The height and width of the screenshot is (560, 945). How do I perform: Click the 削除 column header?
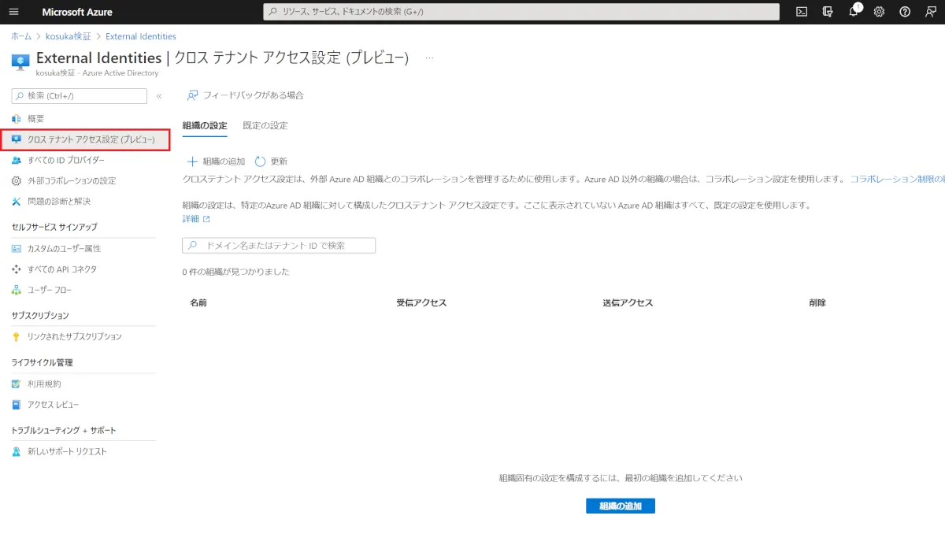(x=817, y=302)
